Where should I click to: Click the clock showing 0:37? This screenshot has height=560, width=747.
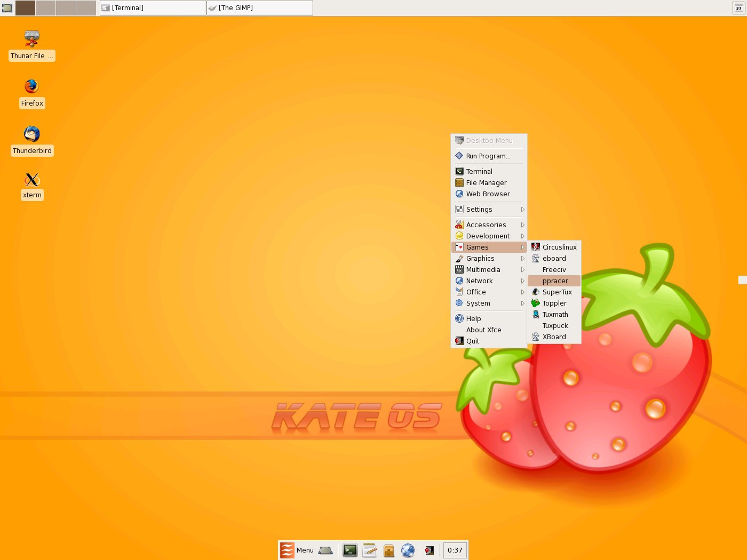point(455,550)
